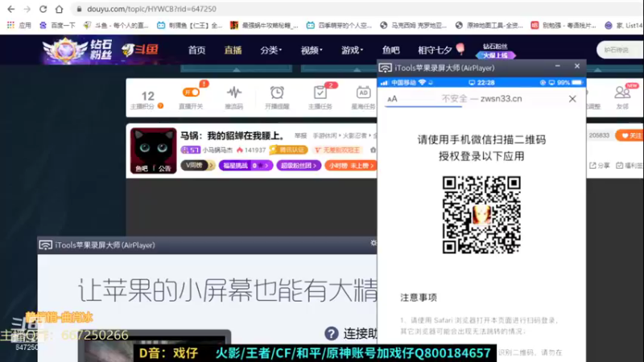Image resolution: width=644 pixels, height=362 pixels.
Task: Click the orange 关注 follow button
Action: click(x=630, y=135)
